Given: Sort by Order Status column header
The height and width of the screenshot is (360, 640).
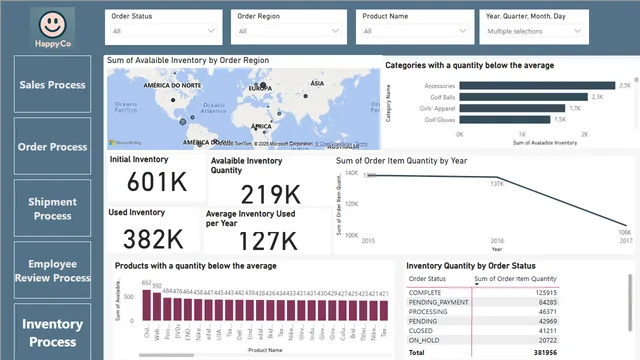Looking at the screenshot, I should tap(427, 279).
